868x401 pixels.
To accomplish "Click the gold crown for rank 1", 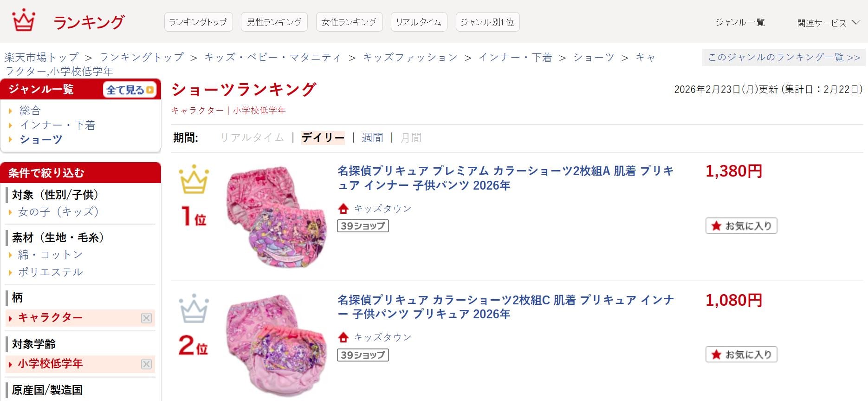I will 194,179.
